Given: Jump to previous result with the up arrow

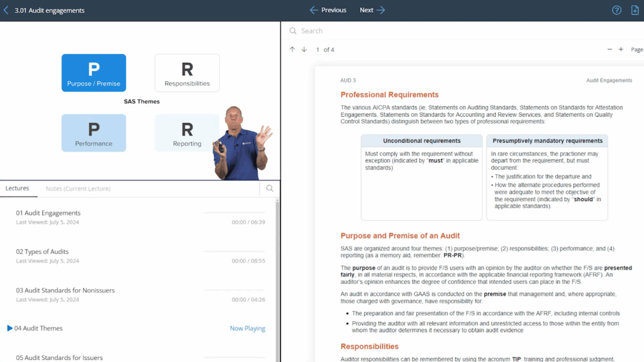Looking at the screenshot, I should (293, 49).
